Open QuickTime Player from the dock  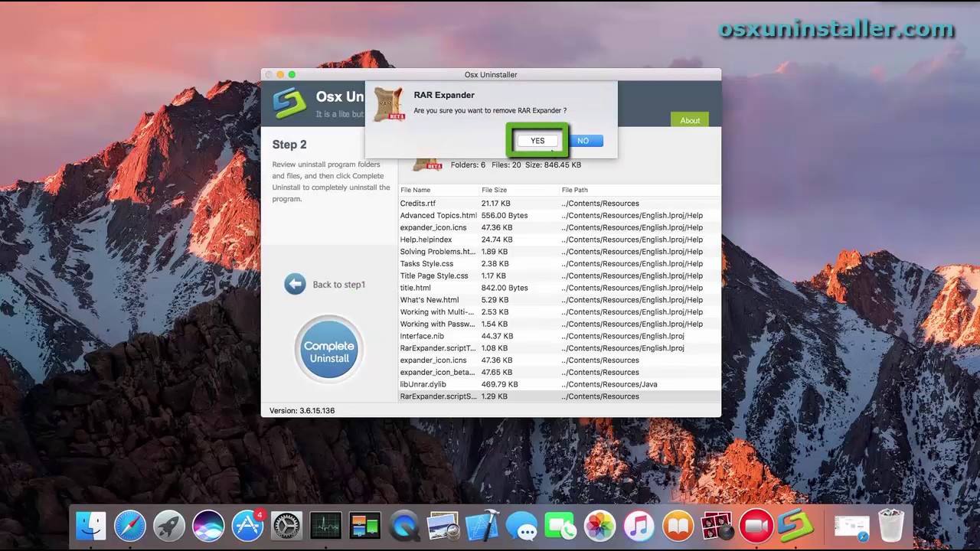pyautogui.click(x=404, y=527)
